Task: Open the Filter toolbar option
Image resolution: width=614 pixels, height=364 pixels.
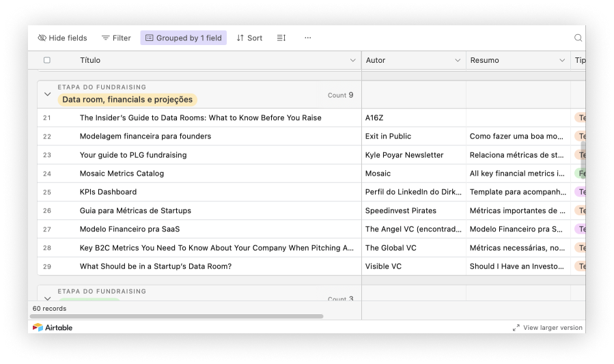Action: [x=116, y=38]
